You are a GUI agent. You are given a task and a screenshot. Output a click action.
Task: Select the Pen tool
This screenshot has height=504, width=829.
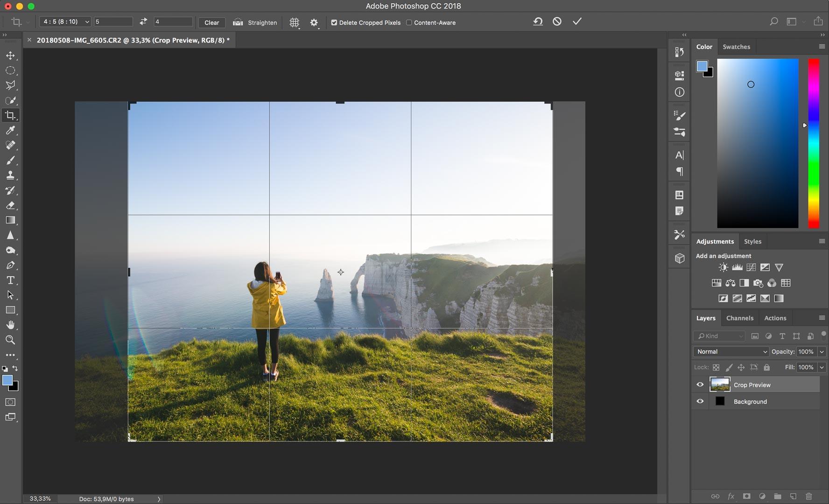[10, 265]
